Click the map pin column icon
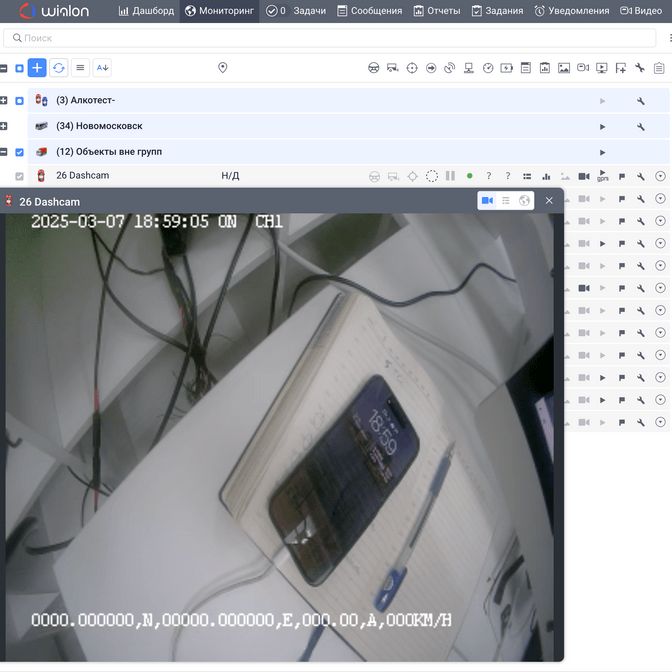This screenshot has width=672, height=672. point(222,68)
